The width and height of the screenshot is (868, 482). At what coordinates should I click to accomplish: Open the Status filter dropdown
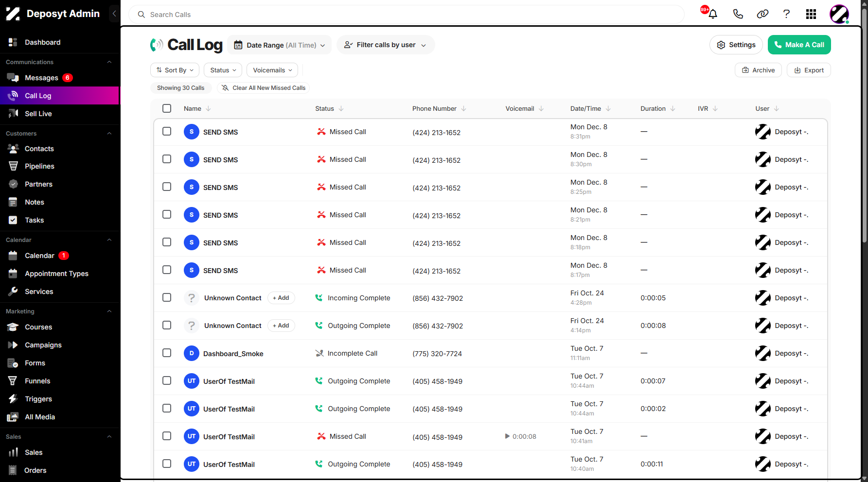tap(223, 70)
